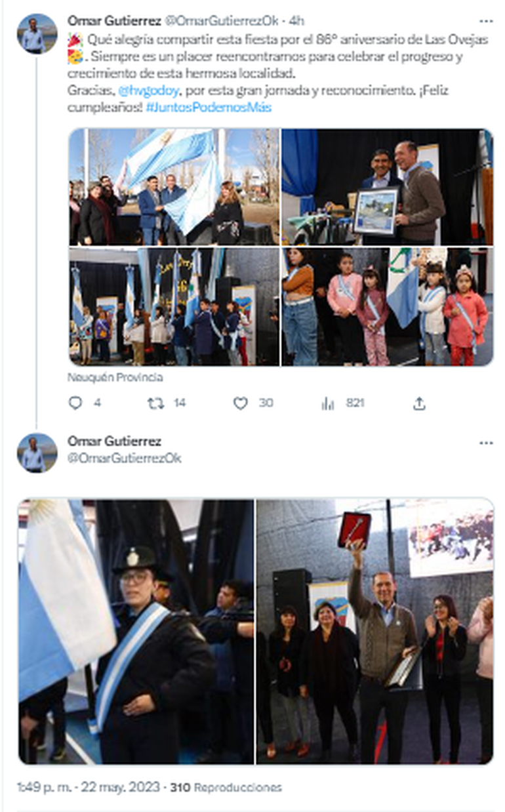The image size is (505, 812).
Task: Open the flag-raising photo thumbnail
Action: pyautogui.click(x=174, y=187)
